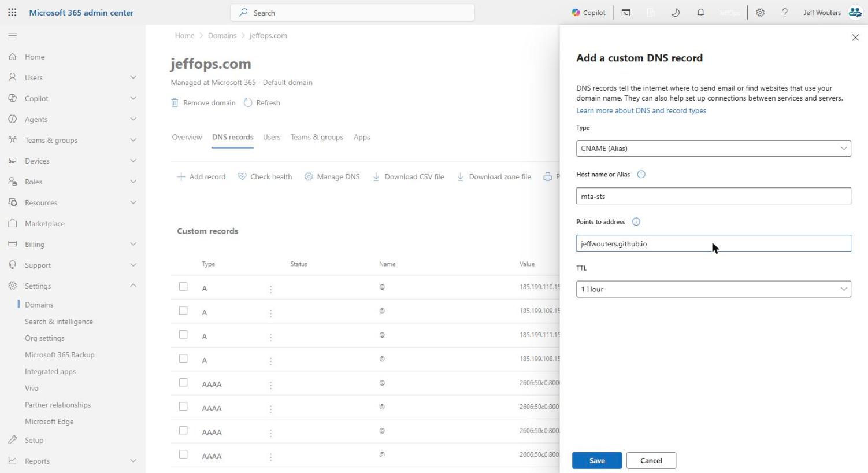Click Home icon in sidebar

(12, 57)
